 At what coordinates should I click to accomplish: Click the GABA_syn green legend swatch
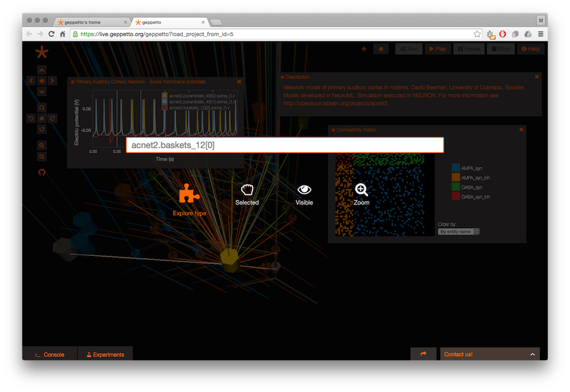tap(455, 187)
